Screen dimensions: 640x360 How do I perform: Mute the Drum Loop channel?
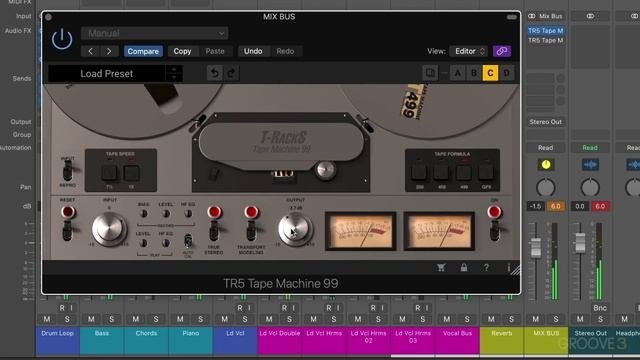point(47,319)
